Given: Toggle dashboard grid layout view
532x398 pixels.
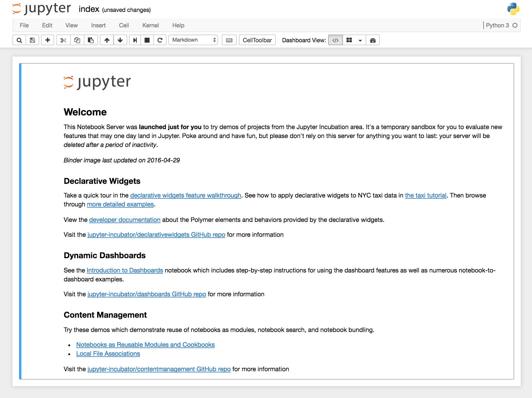Looking at the screenshot, I should pyautogui.click(x=350, y=40).
